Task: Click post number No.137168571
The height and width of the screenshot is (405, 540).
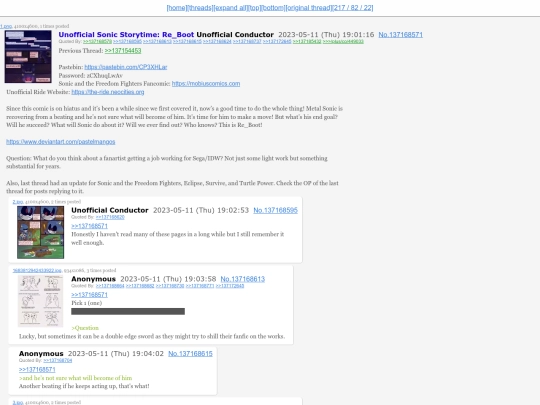Action: (401, 35)
